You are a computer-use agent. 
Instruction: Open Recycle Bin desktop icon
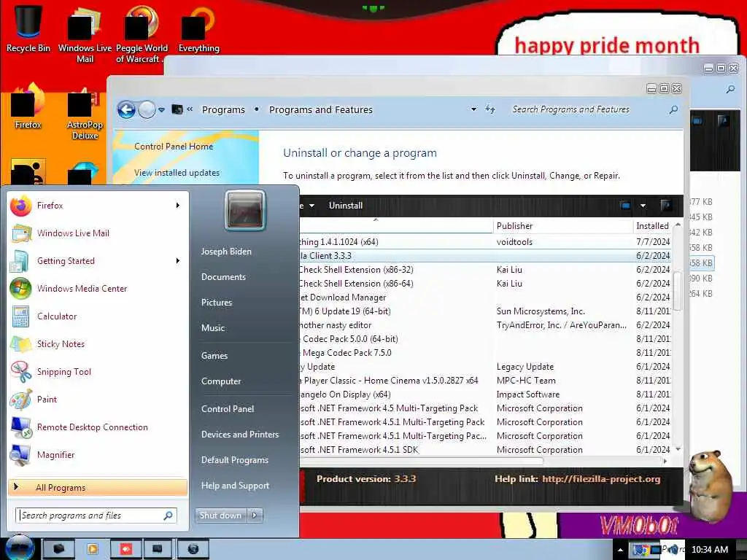tap(28, 28)
